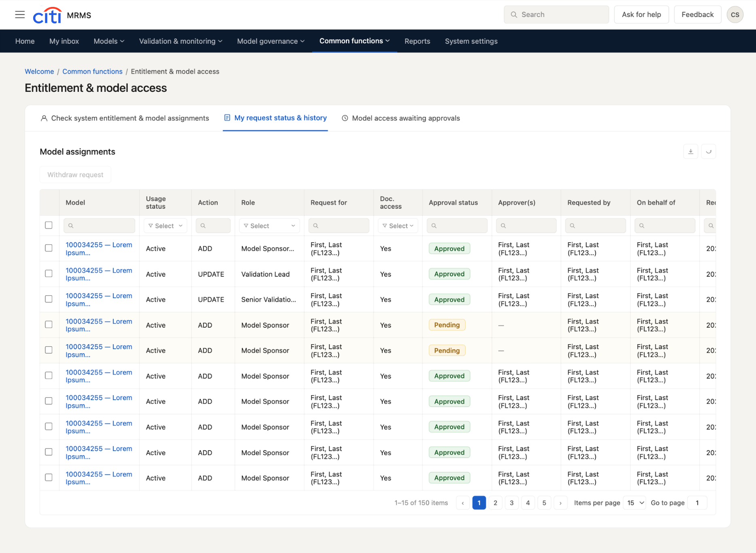Image resolution: width=756 pixels, height=553 pixels.
Task: Open the Role Select filter dropdown
Action: [269, 226]
